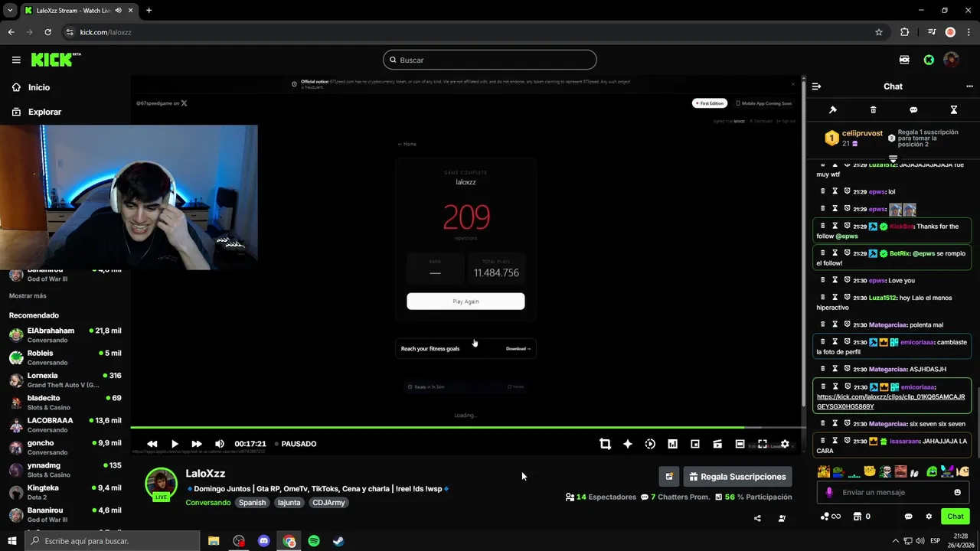The width and height of the screenshot is (980, 551).
Task: Open Spotify from taskbar
Action: pos(314,541)
